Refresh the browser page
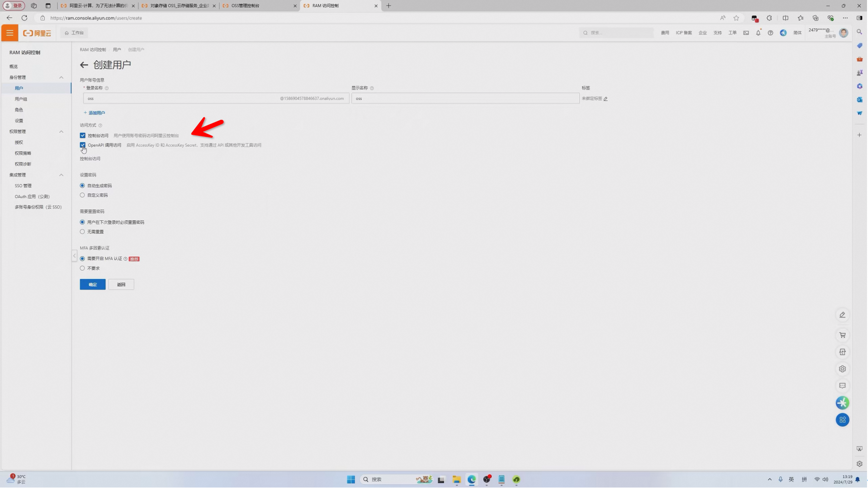Image resolution: width=868 pixels, height=488 pixels. pos(24,18)
